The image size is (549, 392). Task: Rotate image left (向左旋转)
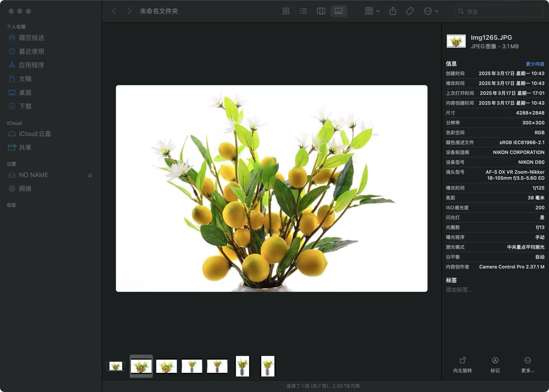pos(463,364)
